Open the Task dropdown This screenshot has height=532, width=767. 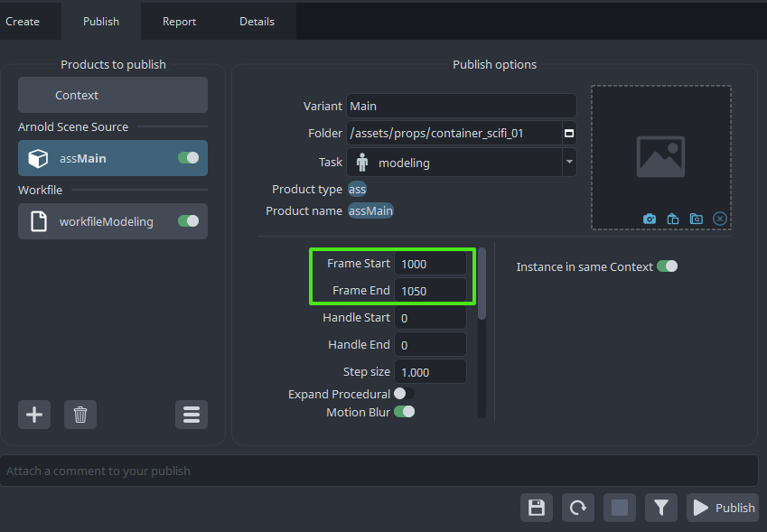pyautogui.click(x=462, y=163)
